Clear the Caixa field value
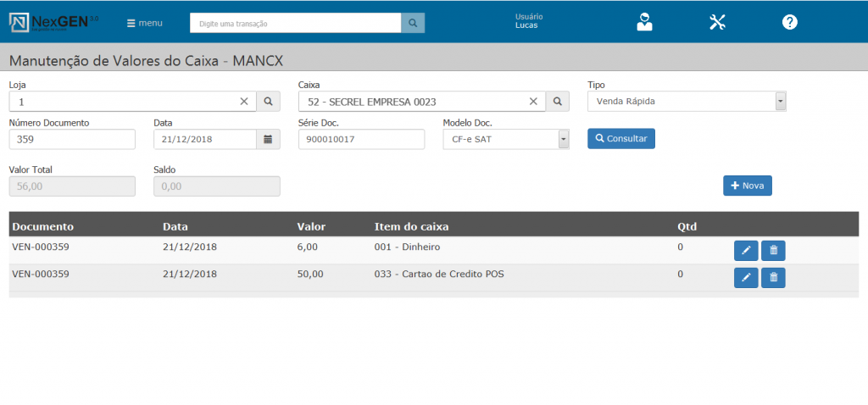868x405 pixels. point(533,102)
